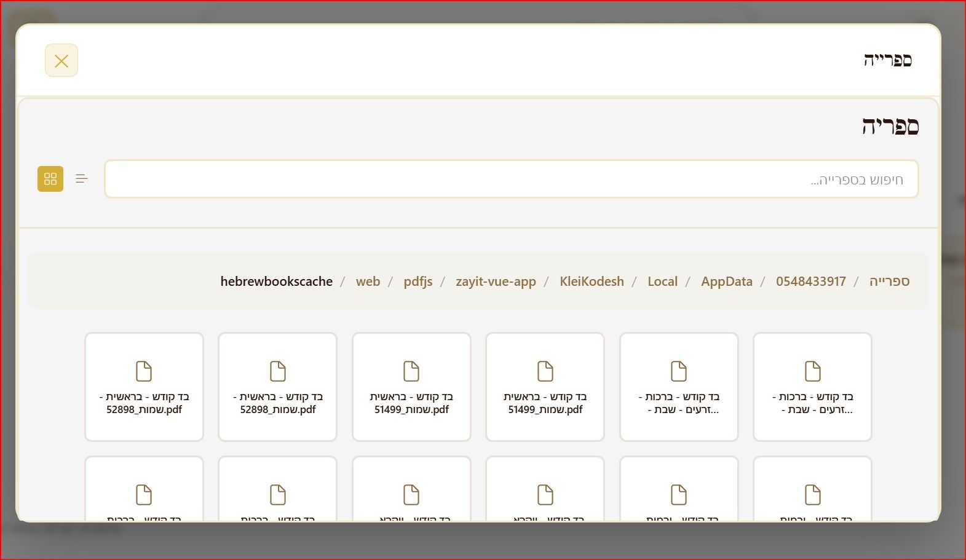Jump to the AppData breadcrumb folder
Image resolution: width=966 pixels, height=560 pixels.
(727, 282)
